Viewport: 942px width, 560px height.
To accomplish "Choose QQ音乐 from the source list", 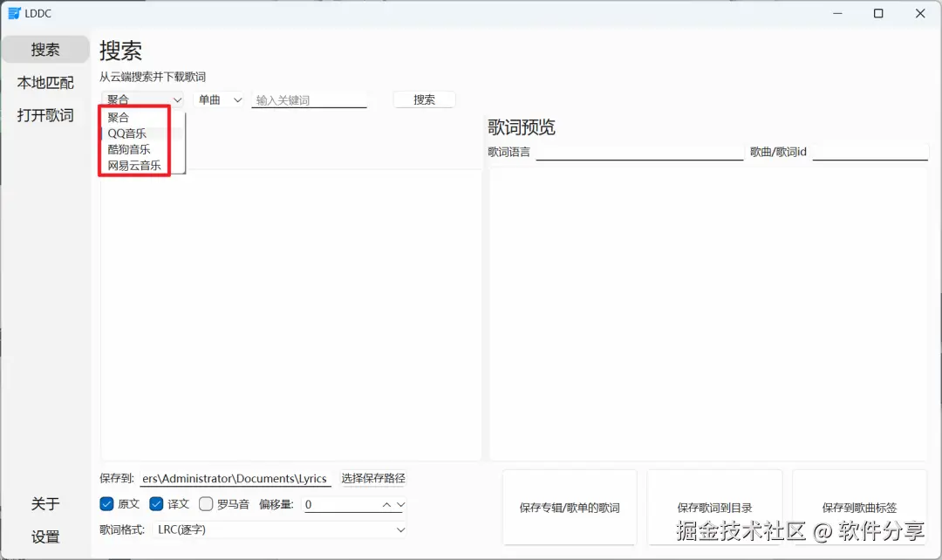I will pyautogui.click(x=143, y=133).
